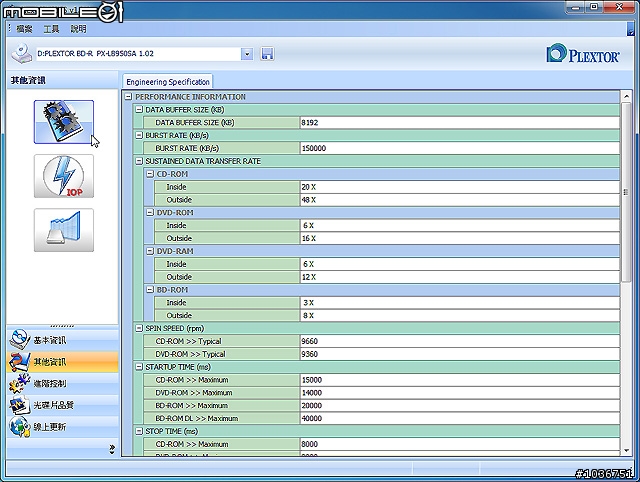This screenshot has width=640, height=482.
Task: Select BD-ROM Inside value 3 X
Action: pos(460,302)
